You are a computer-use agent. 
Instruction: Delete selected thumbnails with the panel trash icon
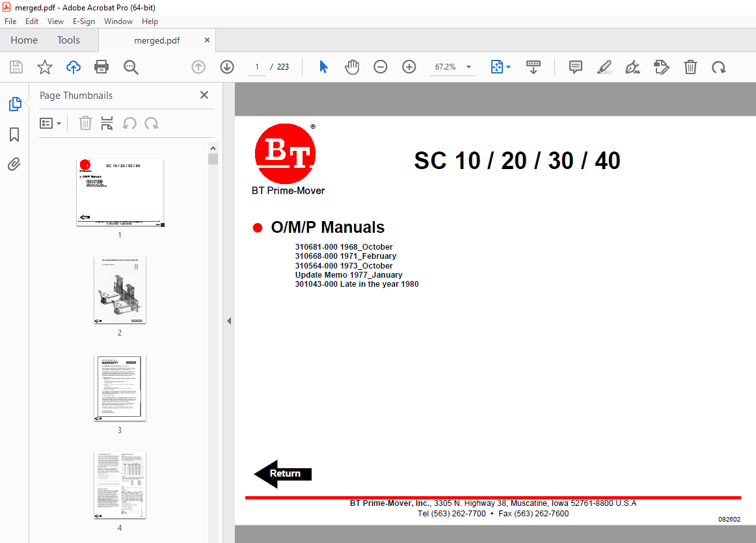pyautogui.click(x=85, y=124)
